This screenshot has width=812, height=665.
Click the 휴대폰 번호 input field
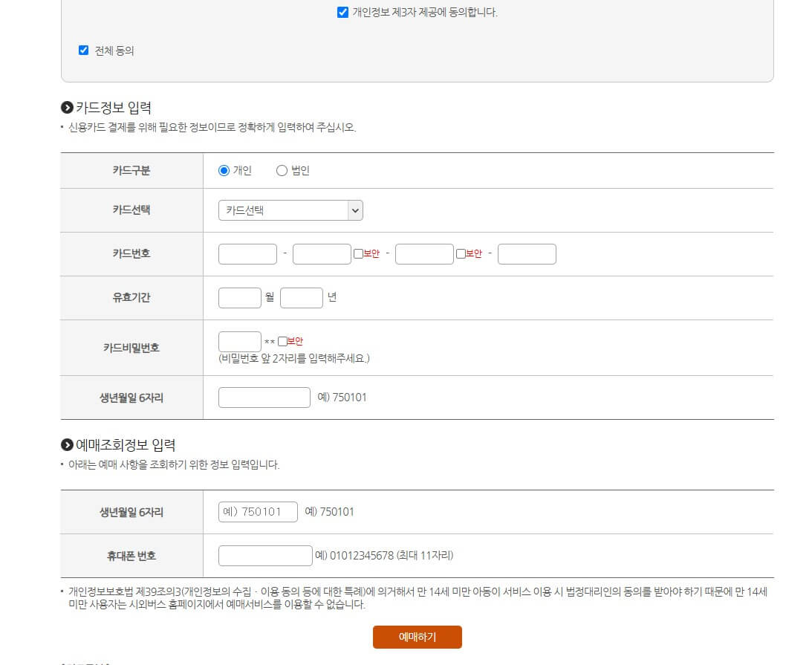click(265, 555)
